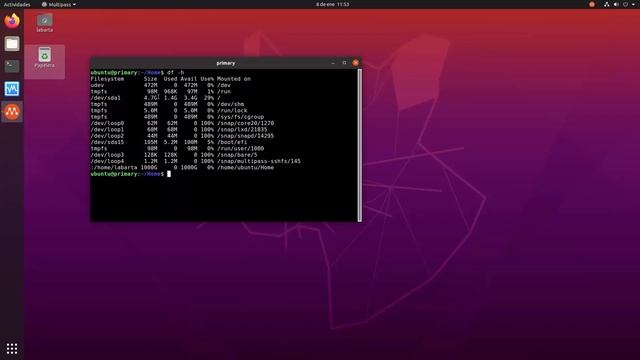The image size is (640, 360).
Task: Click '/home/ubuntu/Home' mount point
Action: 246,168
